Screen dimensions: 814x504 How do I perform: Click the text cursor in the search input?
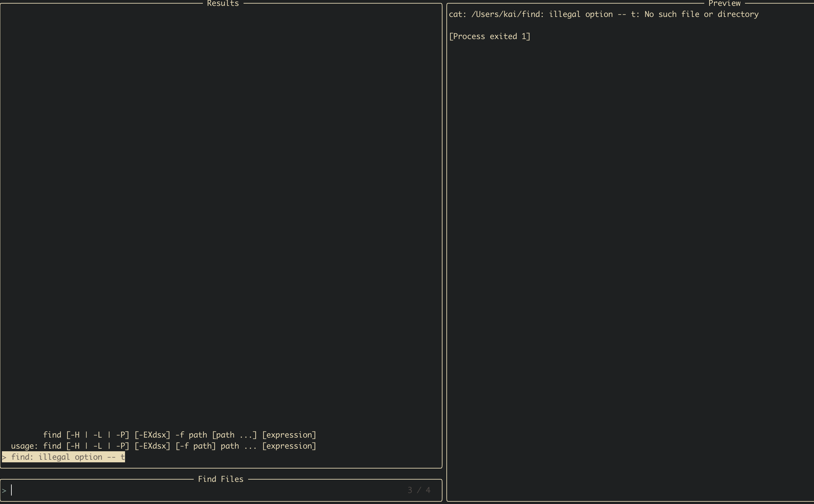[x=12, y=490]
